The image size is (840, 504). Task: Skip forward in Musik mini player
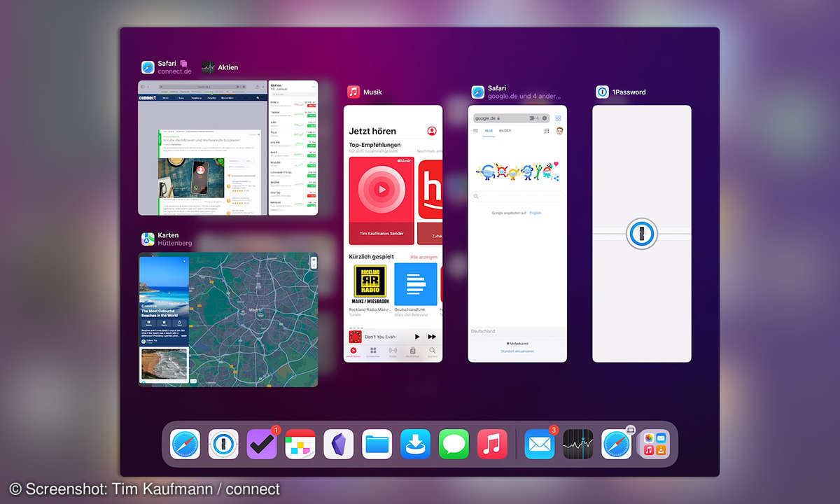click(433, 337)
